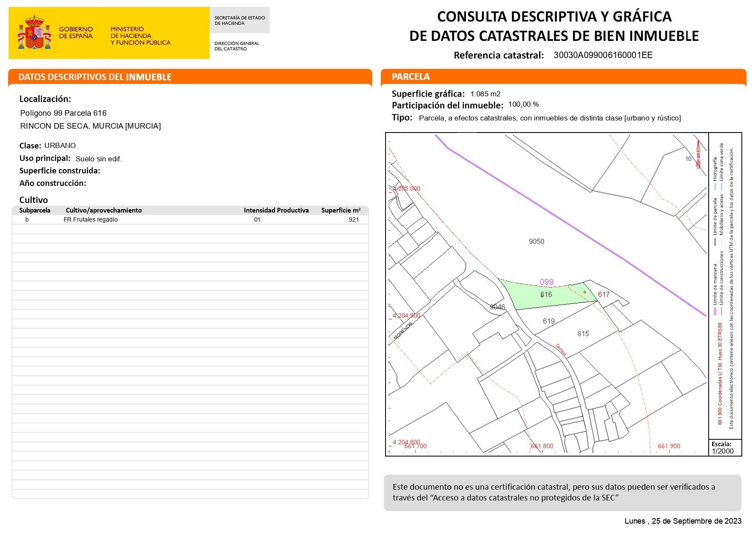The image size is (756, 534).
Task: Select parcel 815 on the map
Action: pos(583,333)
